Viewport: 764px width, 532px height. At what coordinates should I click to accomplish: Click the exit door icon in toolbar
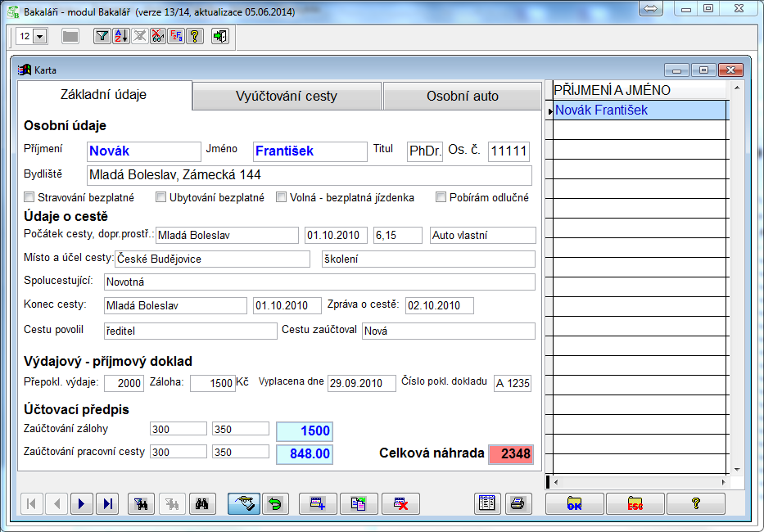point(219,37)
